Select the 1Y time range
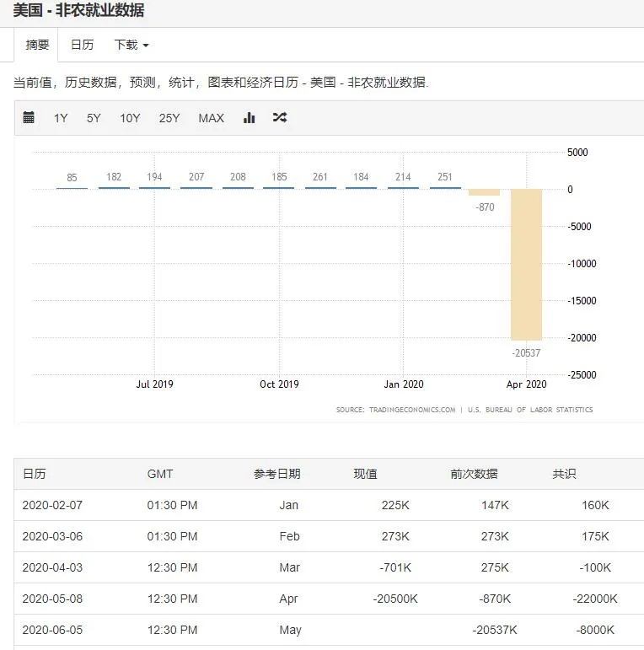This screenshot has width=644, height=650. (61, 118)
